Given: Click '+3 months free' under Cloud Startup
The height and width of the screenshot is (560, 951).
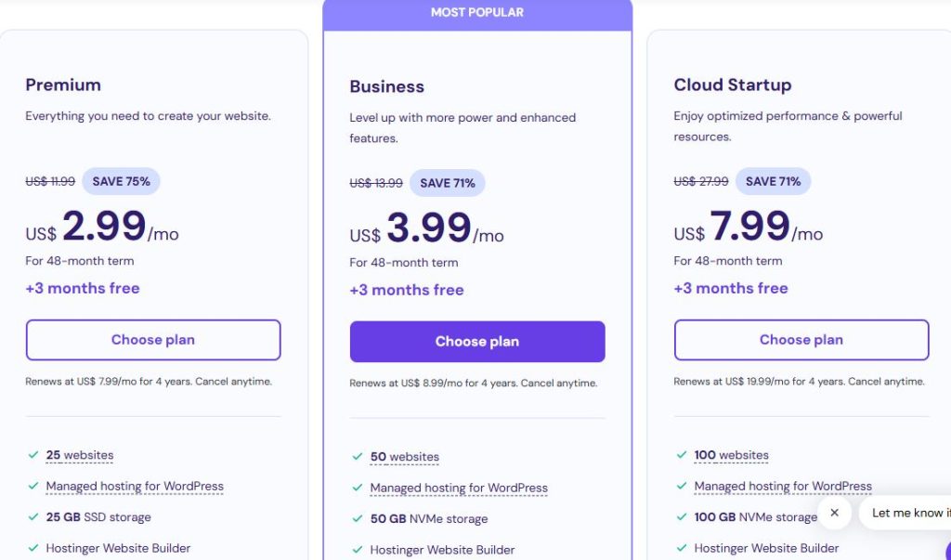Looking at the screenshot, I should [x=731, y=288].
